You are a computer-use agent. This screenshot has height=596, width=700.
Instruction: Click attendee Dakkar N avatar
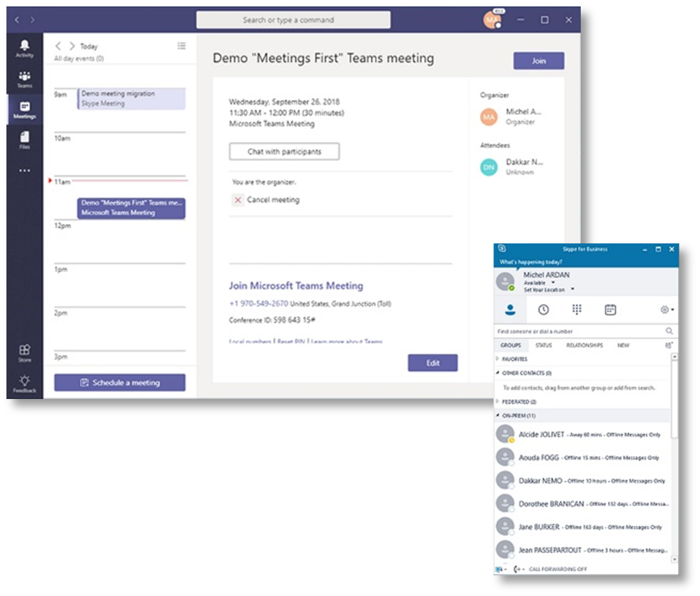tap(489, 167)
